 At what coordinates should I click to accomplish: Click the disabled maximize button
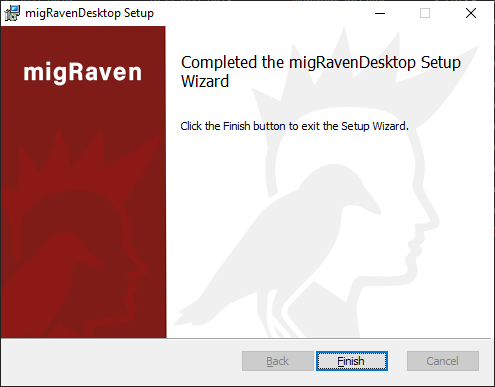pyautogui.click(x=425, y=13)
